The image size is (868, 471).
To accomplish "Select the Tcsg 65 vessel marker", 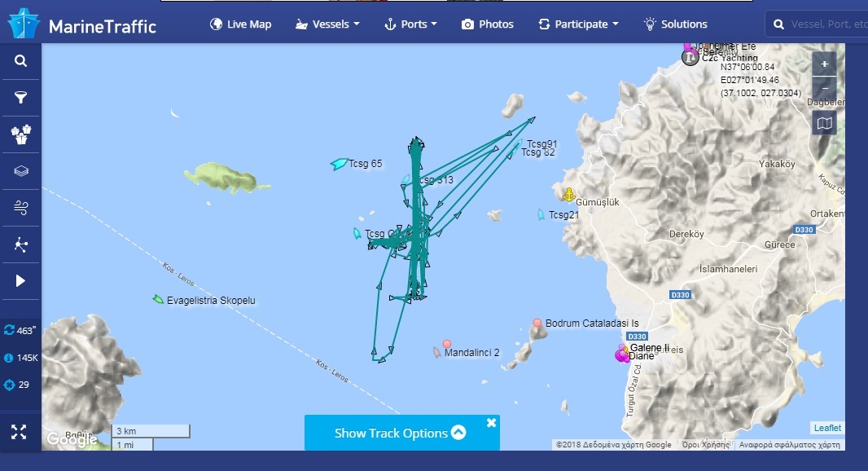I will click(339, 164).
